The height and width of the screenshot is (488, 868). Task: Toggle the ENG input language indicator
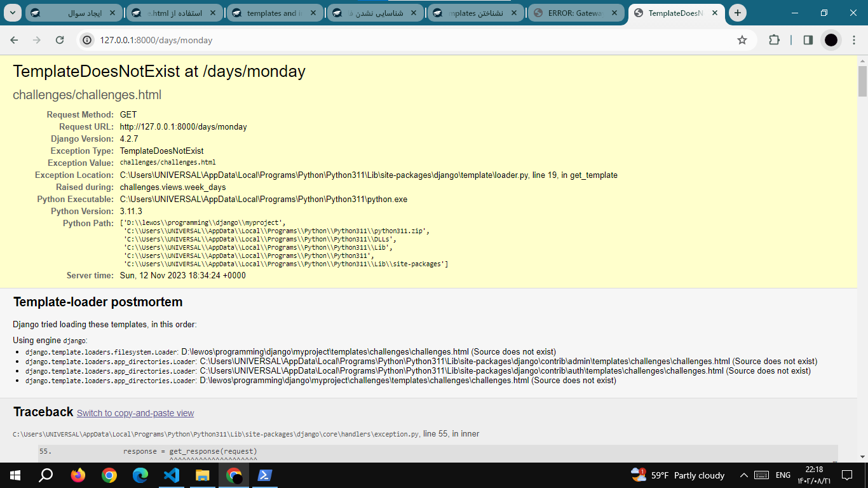(x=783, y=475)
